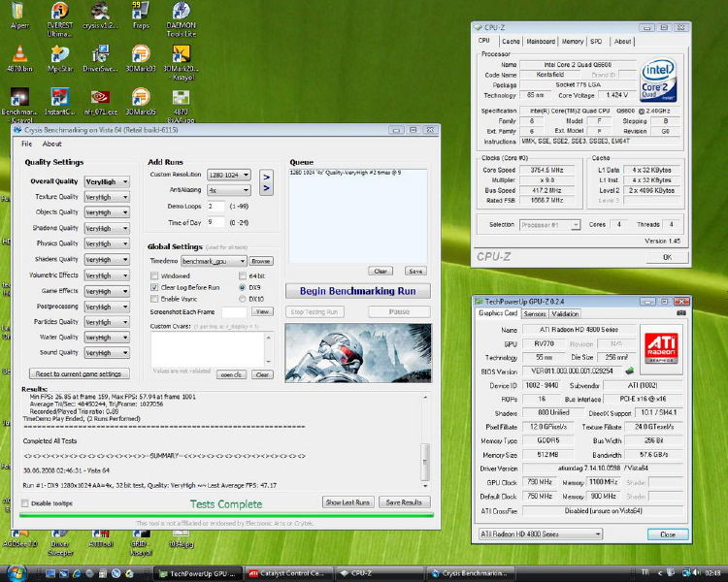Image resolution: width=728 pixels, height=582 pixels.
Task: Enable the Windowed checkbox
Action: click(154, 275)
